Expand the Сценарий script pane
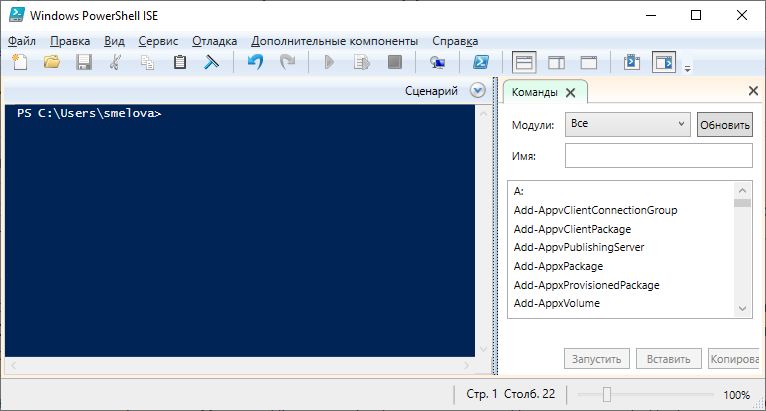 point(478,90)
